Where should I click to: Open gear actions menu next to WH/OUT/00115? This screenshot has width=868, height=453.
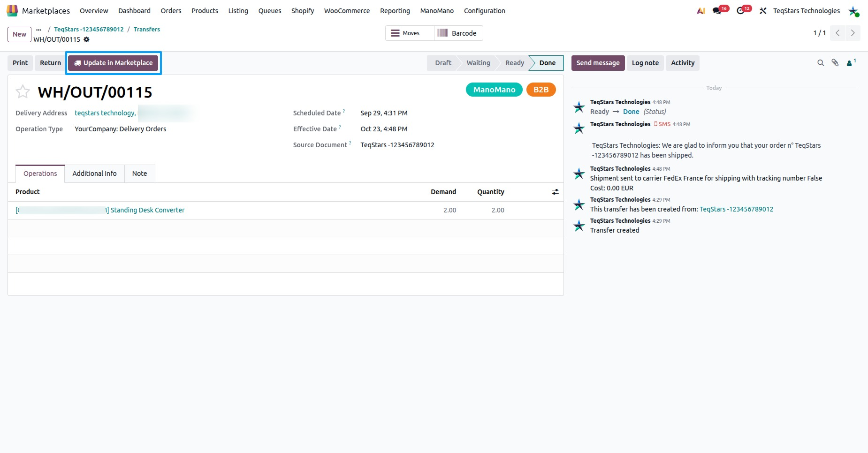coord(86,39)
